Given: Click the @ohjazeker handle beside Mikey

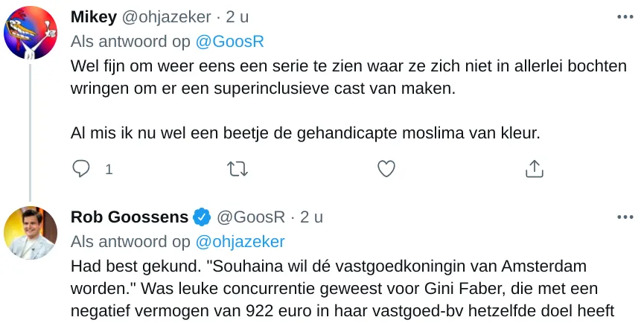Looking at the screenshot, I should 167,17.
